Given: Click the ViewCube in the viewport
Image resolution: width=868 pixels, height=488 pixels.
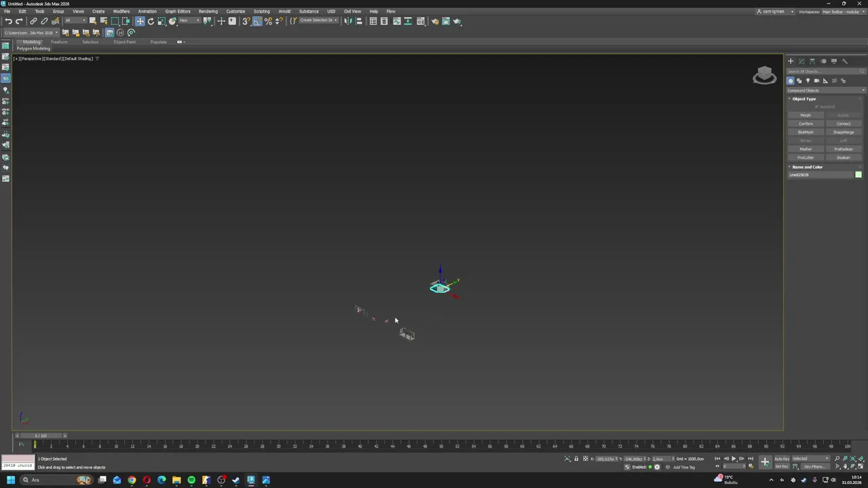Looking at the screenshot, I should point(764,75).
